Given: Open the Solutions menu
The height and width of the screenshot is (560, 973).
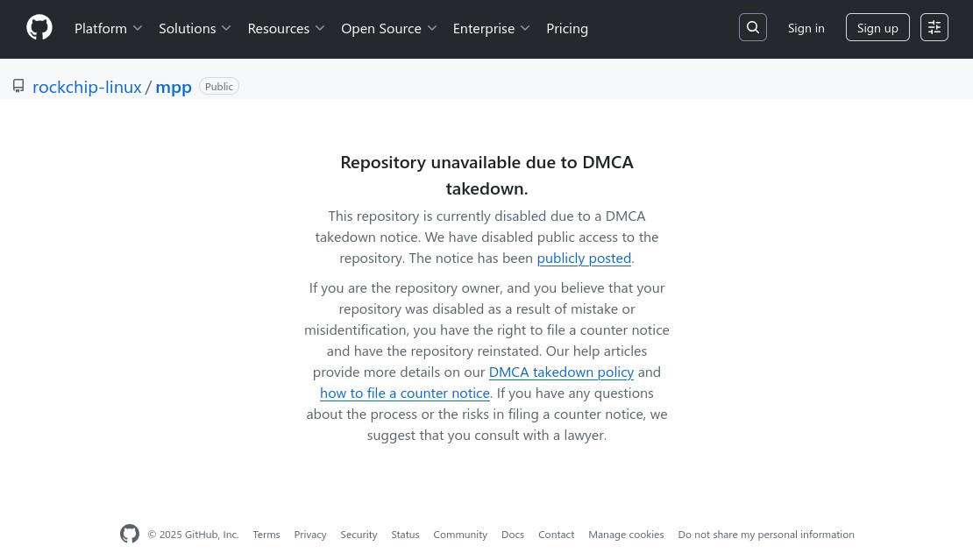Looking at the screenshot, I should (195, 27).
